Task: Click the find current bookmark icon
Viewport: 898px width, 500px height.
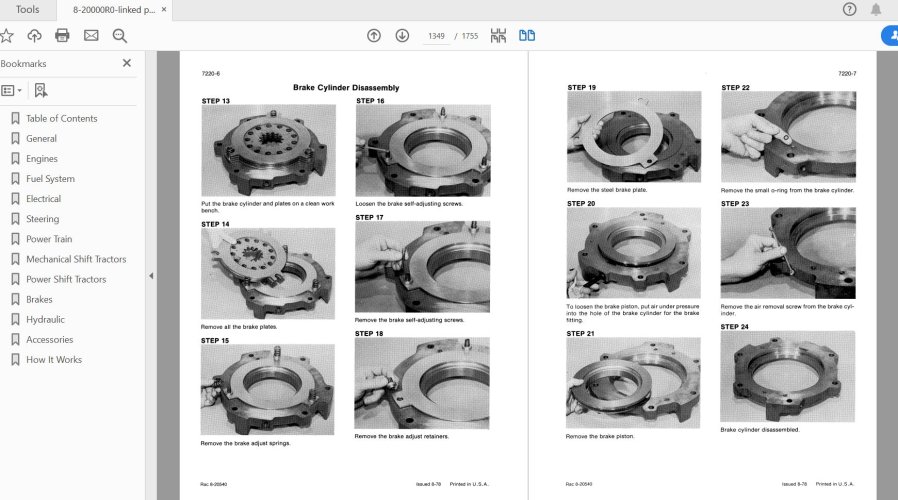Action: [40, 90]
